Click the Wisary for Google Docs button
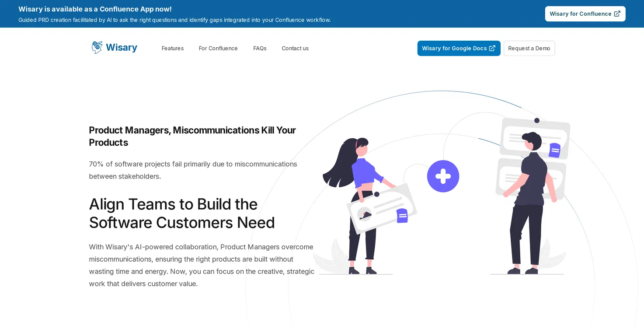This screenshot has width=644, height=336. [x=459, y=48]
